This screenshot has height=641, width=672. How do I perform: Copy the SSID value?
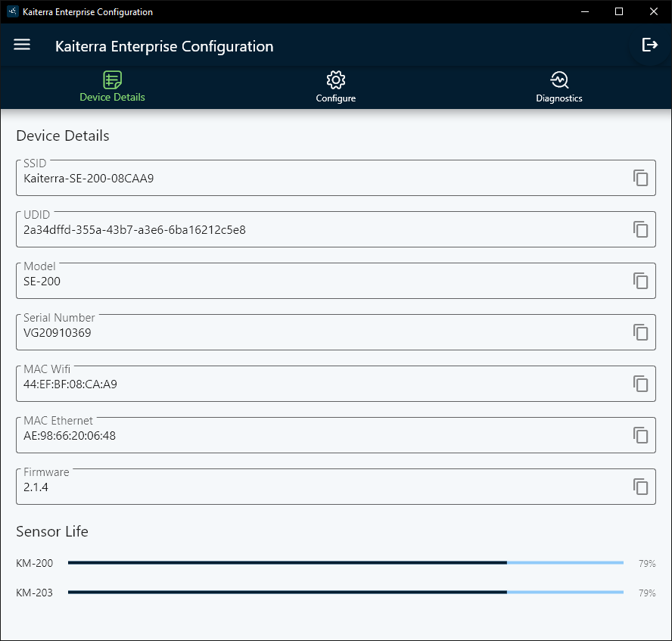point(641,178)
